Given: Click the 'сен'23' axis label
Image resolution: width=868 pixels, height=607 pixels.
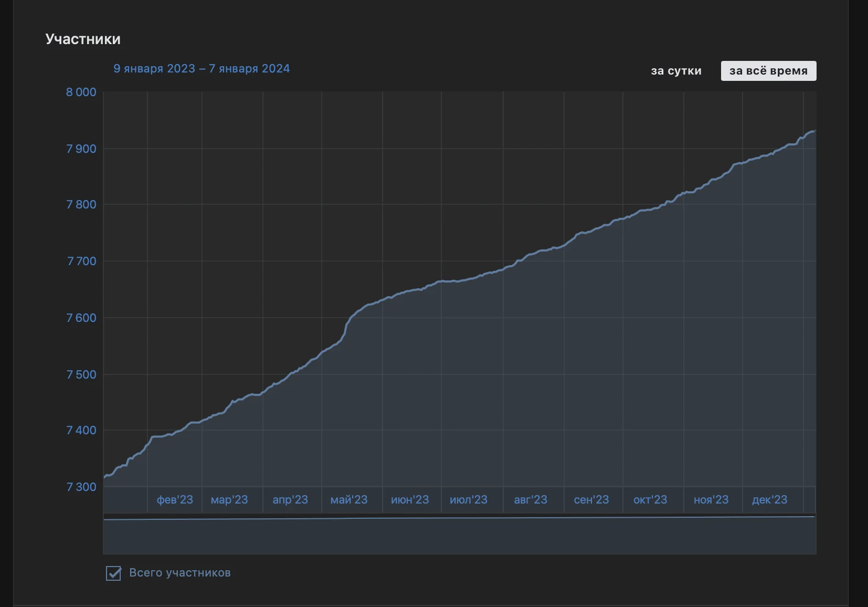Looking at the screenshot, I should tap(591, 500).
